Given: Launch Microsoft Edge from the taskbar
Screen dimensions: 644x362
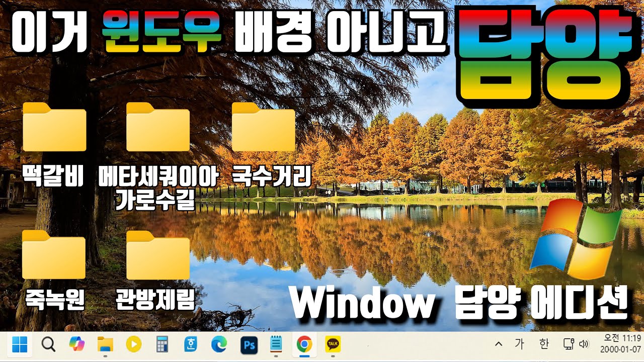Looking at the screenshot, I should (x=219, y=344).
